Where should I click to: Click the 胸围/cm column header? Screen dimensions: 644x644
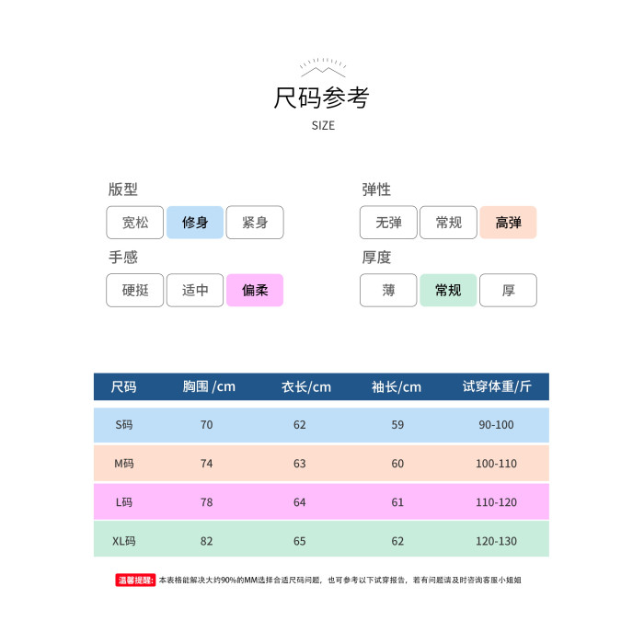209,387
